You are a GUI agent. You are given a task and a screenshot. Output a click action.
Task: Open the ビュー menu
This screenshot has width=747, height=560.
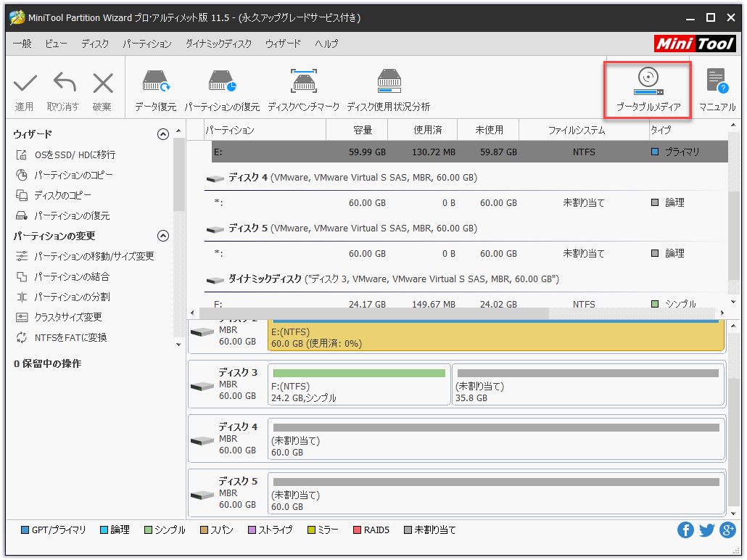click(56, 44)
